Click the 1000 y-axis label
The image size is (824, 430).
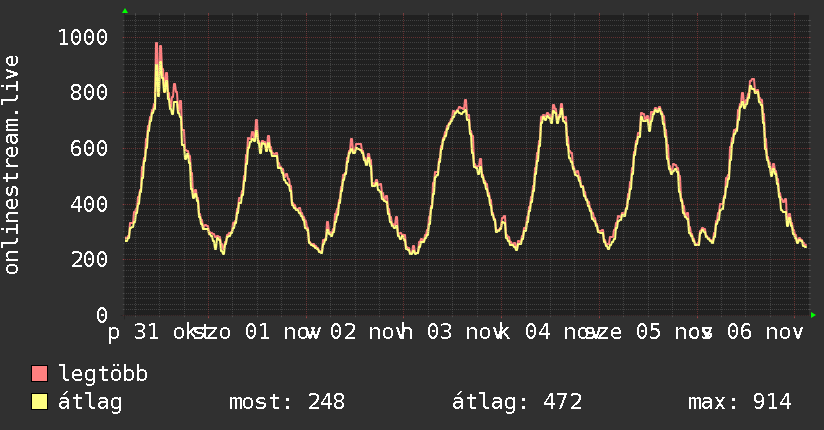83,37
